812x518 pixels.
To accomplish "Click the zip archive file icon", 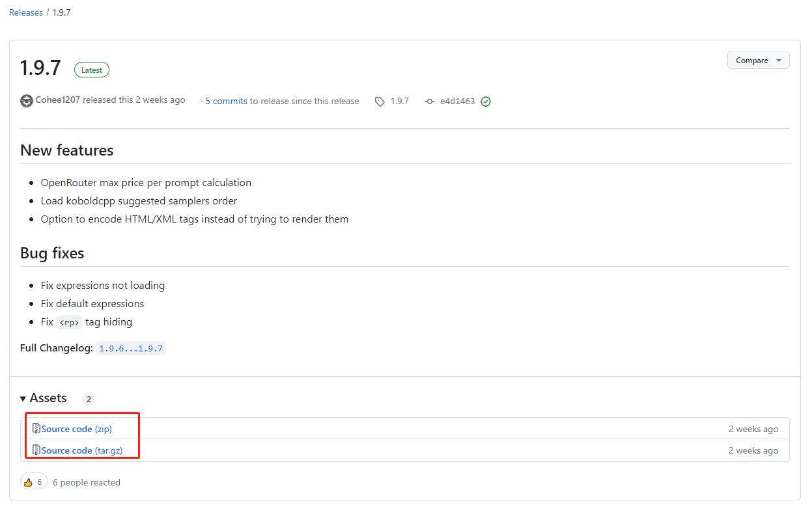I will coord(36,429).
